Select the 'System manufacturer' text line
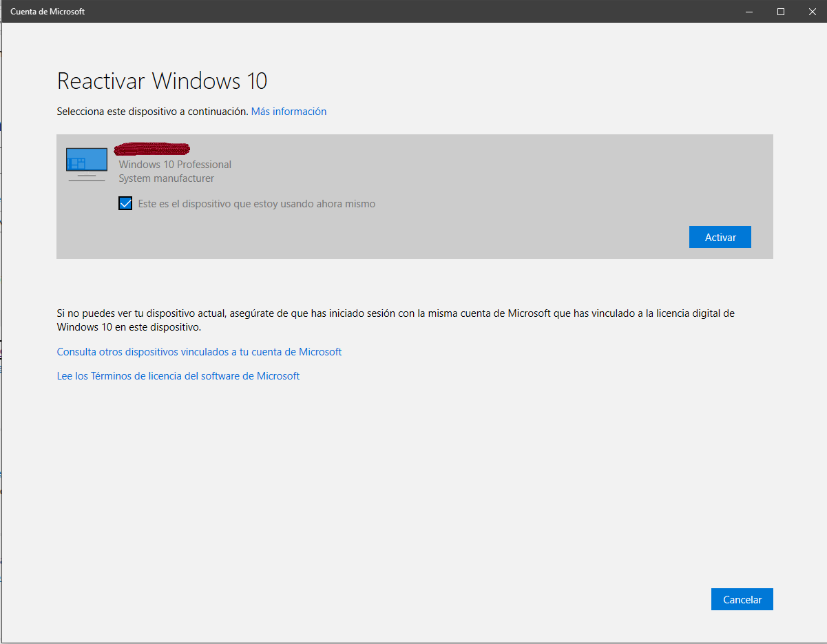827x644 pixels. point(166,178)
